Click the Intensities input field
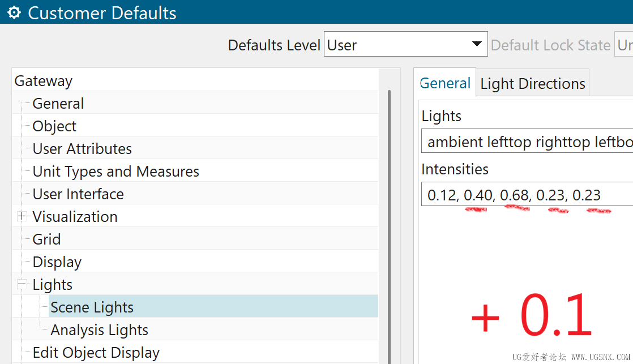Viewport: 633px width, 364px height. (x=527, y=195)
